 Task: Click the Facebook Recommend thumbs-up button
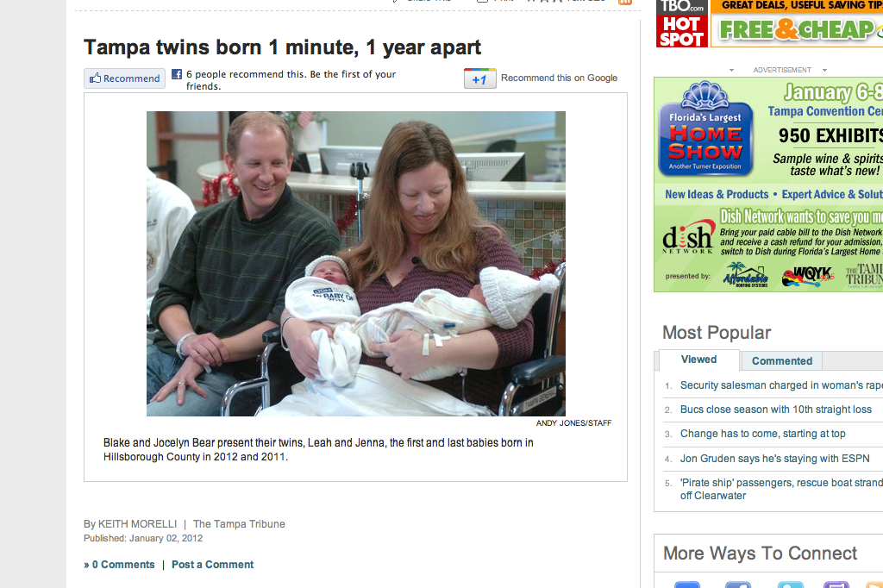[124, 78]
